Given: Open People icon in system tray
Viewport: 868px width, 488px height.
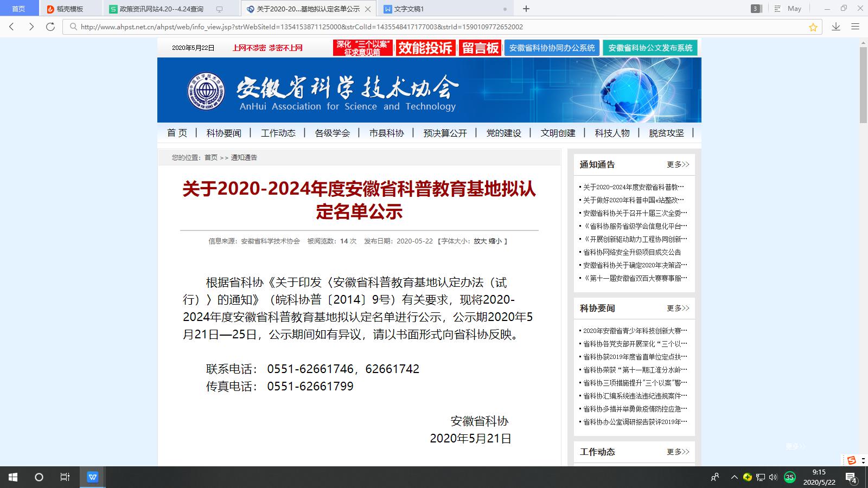Looking at the screenshot, I should 715,477.
